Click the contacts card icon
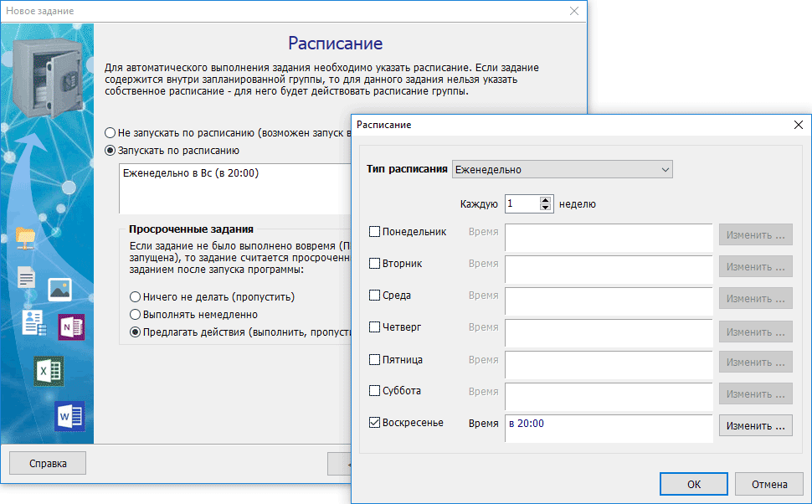The width and height of the screenshot is (812, 504). 33,322
